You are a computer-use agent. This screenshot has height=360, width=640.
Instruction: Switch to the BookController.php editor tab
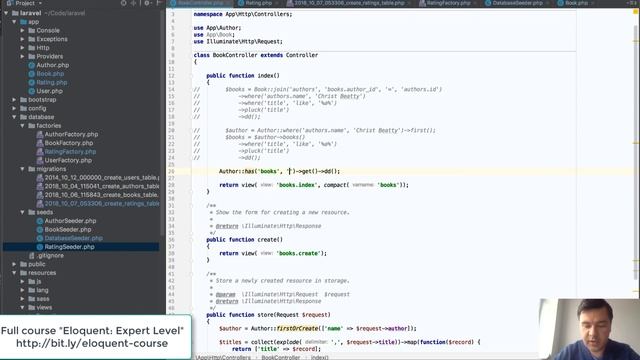[200, 3]
